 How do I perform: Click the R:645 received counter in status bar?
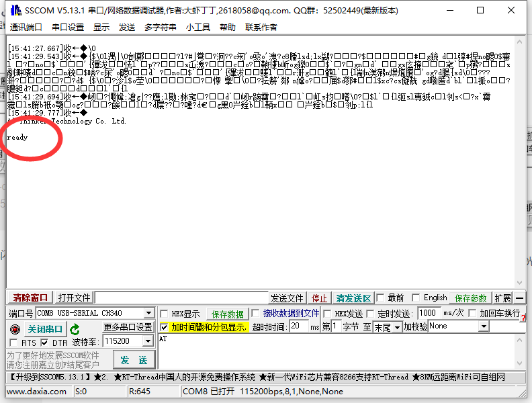pyautogui.click(x=140, y=392)
